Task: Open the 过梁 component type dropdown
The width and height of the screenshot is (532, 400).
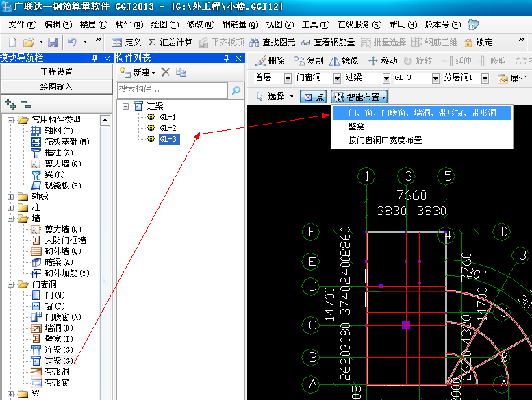Action: coord(386,78)
